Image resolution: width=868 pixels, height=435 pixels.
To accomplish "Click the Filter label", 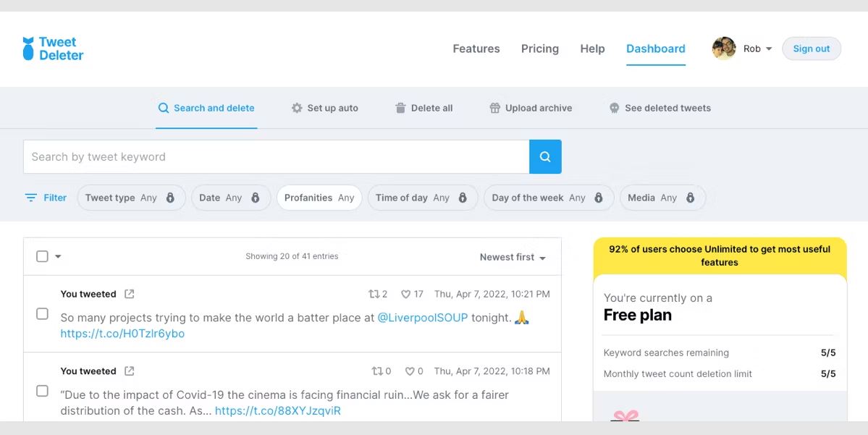I will (x=55, y=198).
